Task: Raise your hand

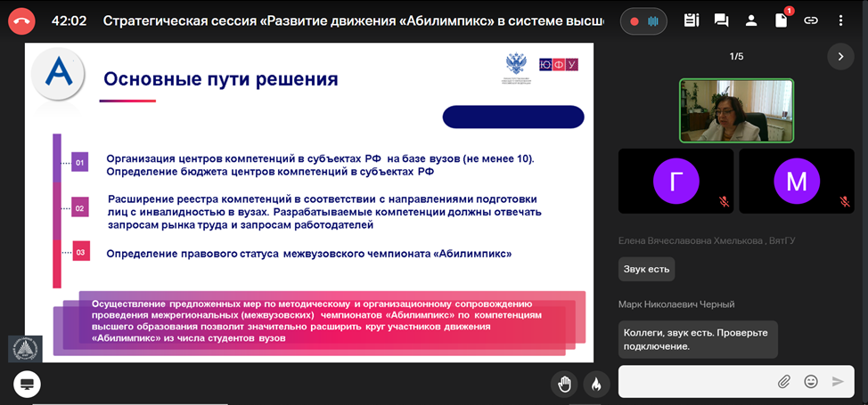Action: [564, 384]
